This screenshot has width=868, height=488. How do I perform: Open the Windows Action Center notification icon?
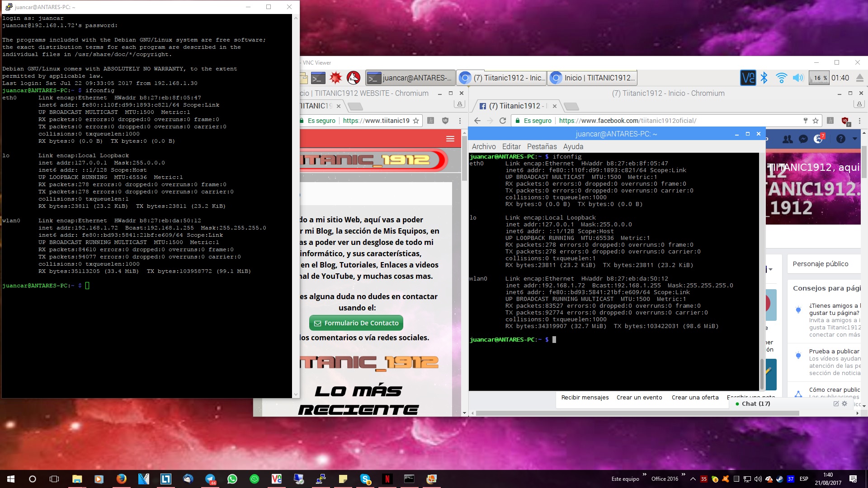(x=853, y=479)
